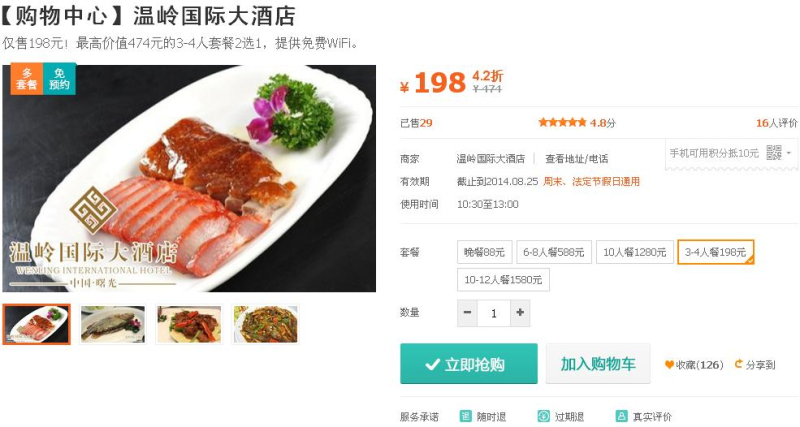Image resolution: width=800 pixels, height=427 pixels.
Task: Click the heart icon next to 收藏(126)
Action: coord(669,365)
